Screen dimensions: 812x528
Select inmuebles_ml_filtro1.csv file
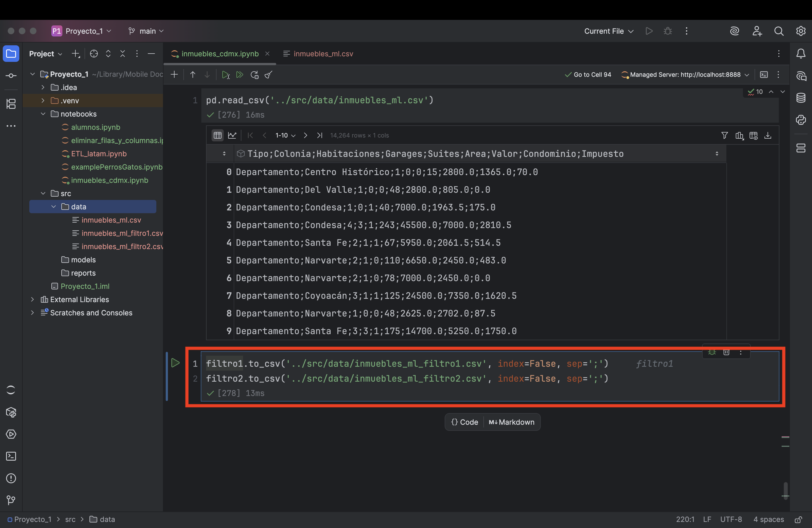point(117,233)
